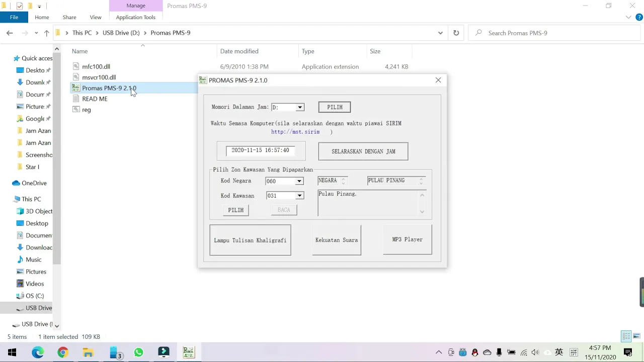
Task: Click USB Drive (D:) in breadcrumb path
Action: [121, 33]
